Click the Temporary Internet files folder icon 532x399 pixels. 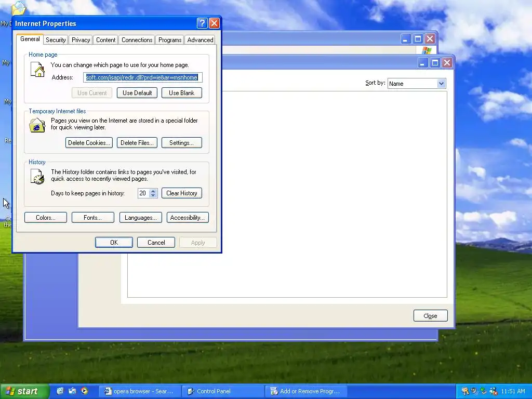tap(37, 125)
